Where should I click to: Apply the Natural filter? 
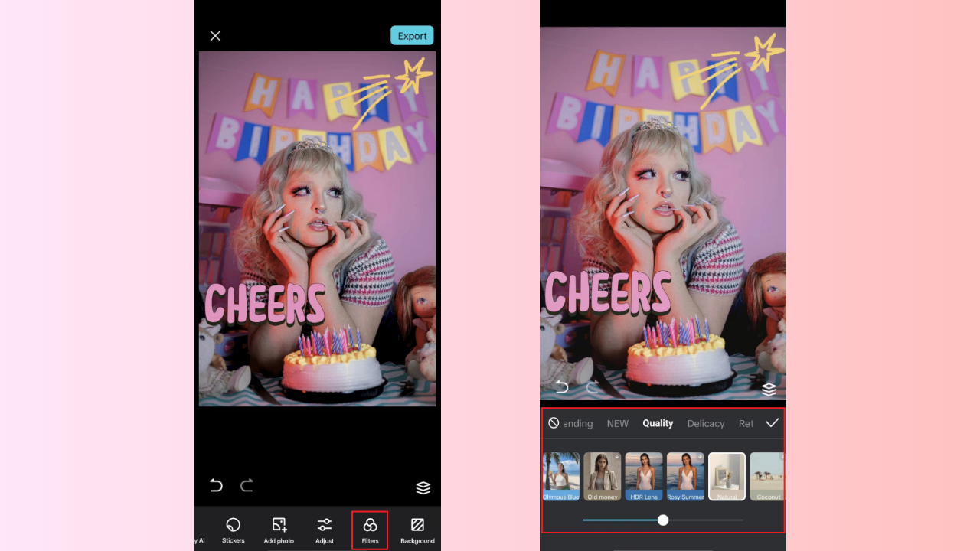click(726, 476)
